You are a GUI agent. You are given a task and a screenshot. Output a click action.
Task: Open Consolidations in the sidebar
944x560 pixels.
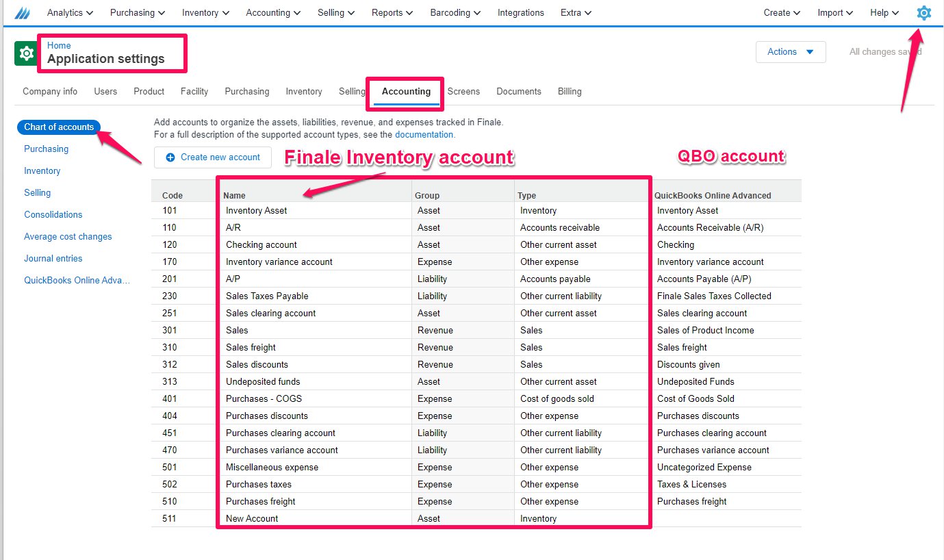point(53,214)
